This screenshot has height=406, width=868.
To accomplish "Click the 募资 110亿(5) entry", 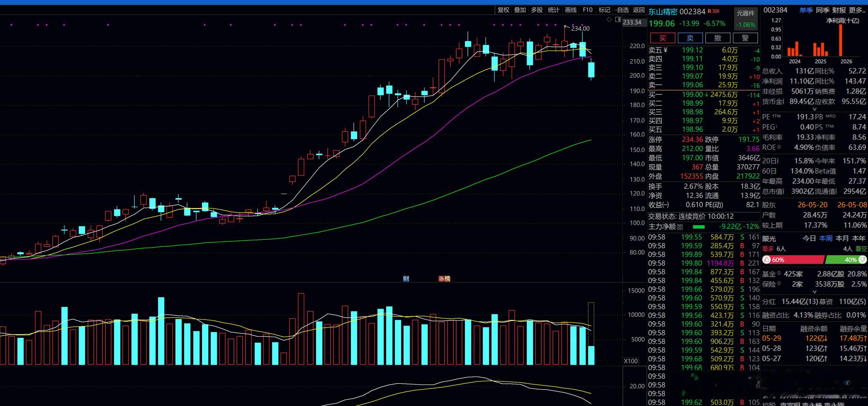I will coord(843,302).
